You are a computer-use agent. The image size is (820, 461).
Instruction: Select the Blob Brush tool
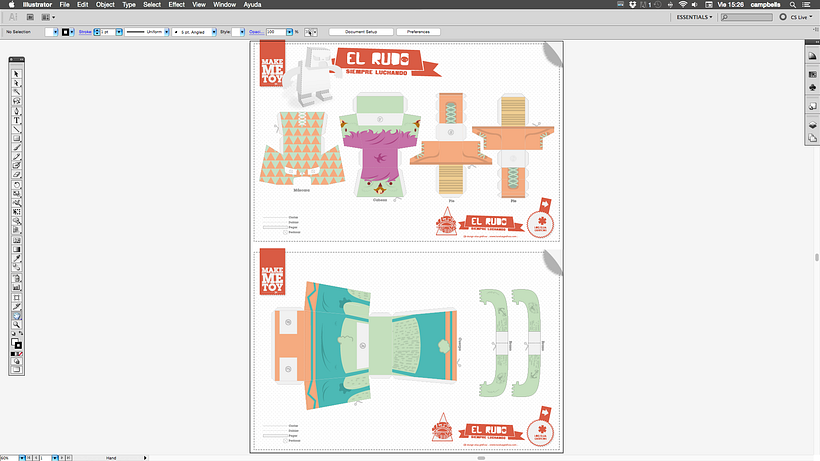16,165
